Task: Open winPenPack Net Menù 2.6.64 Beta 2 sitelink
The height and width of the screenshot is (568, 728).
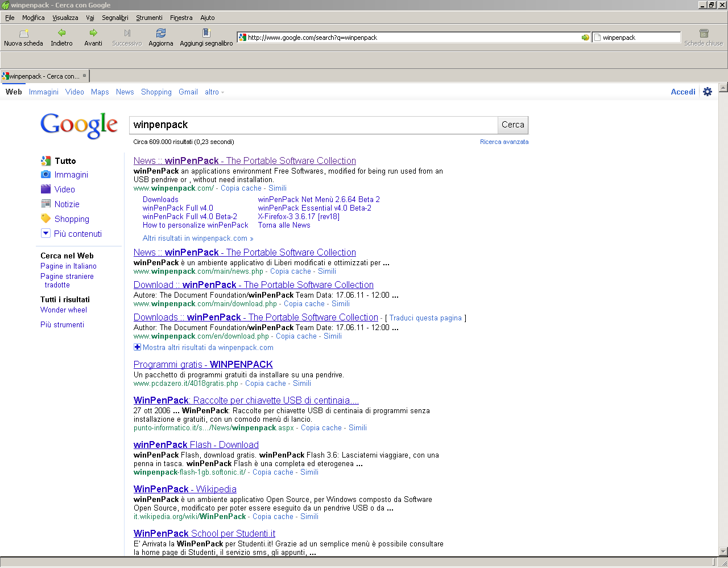Action: click(318, 200)
